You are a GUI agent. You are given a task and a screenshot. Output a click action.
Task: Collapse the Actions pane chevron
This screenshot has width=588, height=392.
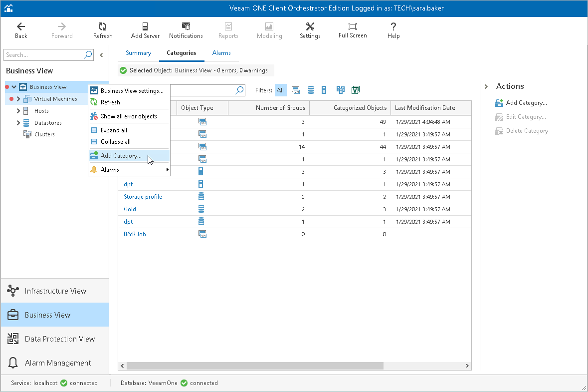click(486, 87)
